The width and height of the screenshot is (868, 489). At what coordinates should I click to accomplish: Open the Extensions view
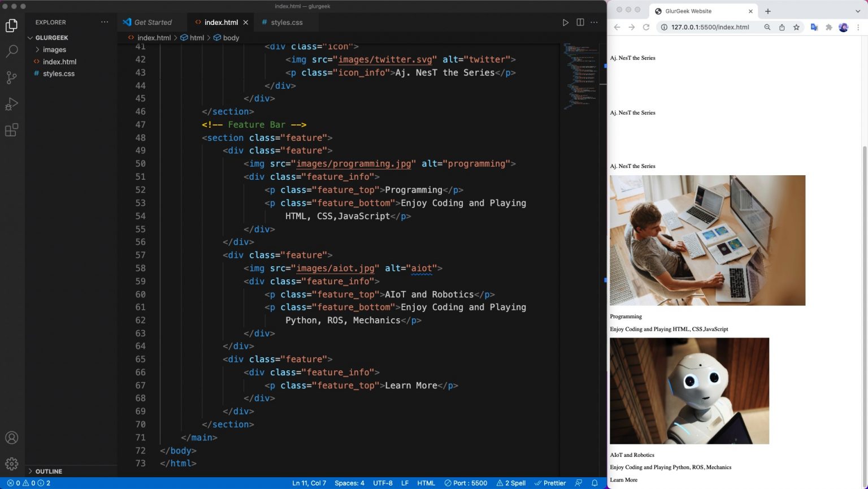coord(11,130)
